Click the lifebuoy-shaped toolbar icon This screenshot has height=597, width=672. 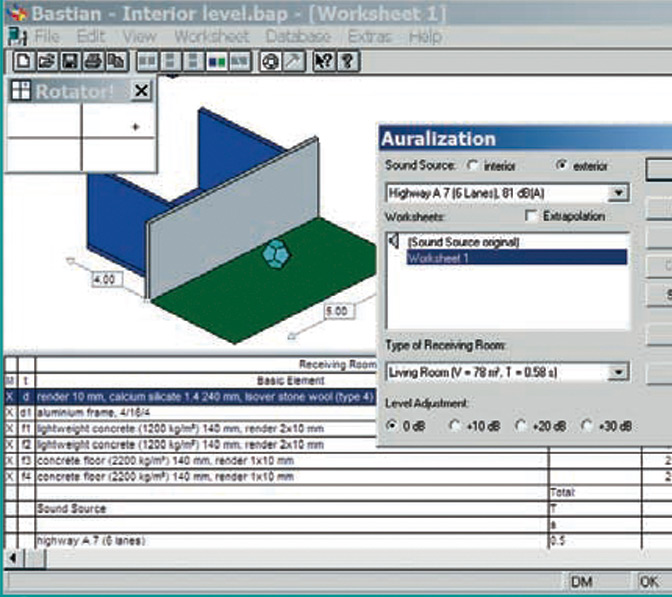[269, 61]
